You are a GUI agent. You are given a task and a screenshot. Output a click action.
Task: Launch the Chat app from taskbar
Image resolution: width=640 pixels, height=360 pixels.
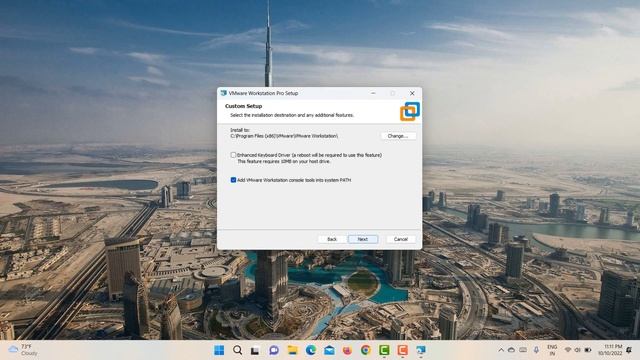(x=274, y=350)
